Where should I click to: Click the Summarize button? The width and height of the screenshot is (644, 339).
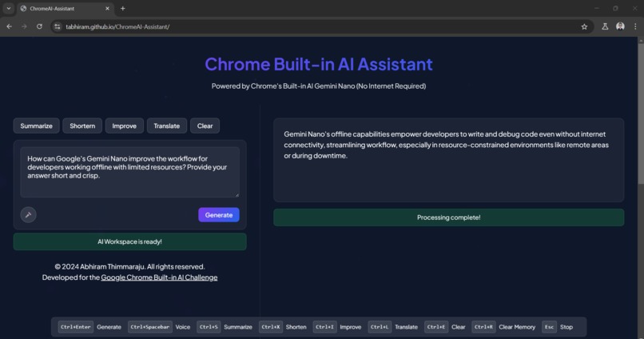click(x=36, y=126)
